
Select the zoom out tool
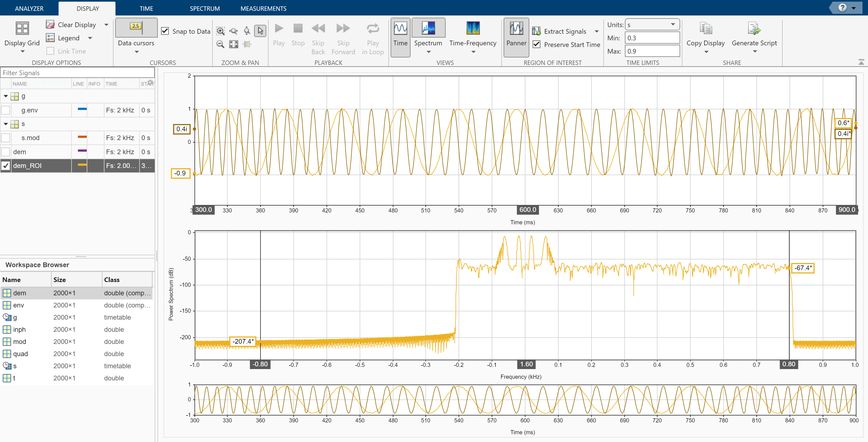click(220, 44)
